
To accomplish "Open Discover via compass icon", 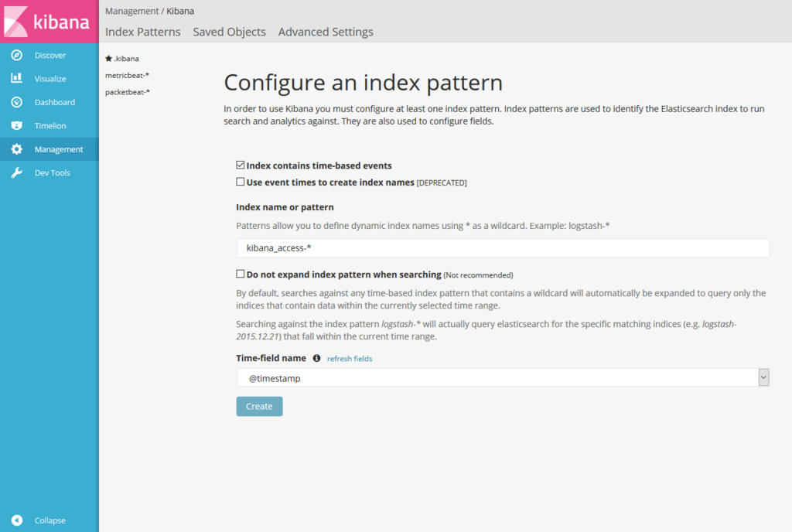I will pyautogui.click(x=17, y=55).
